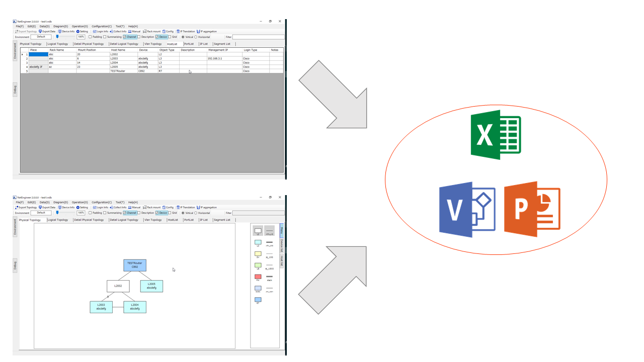Screen dimensions: 644x362
Task: Click Export Topology in the lower window toolbar
Action: pyautogui.click(x=26, y=207)
